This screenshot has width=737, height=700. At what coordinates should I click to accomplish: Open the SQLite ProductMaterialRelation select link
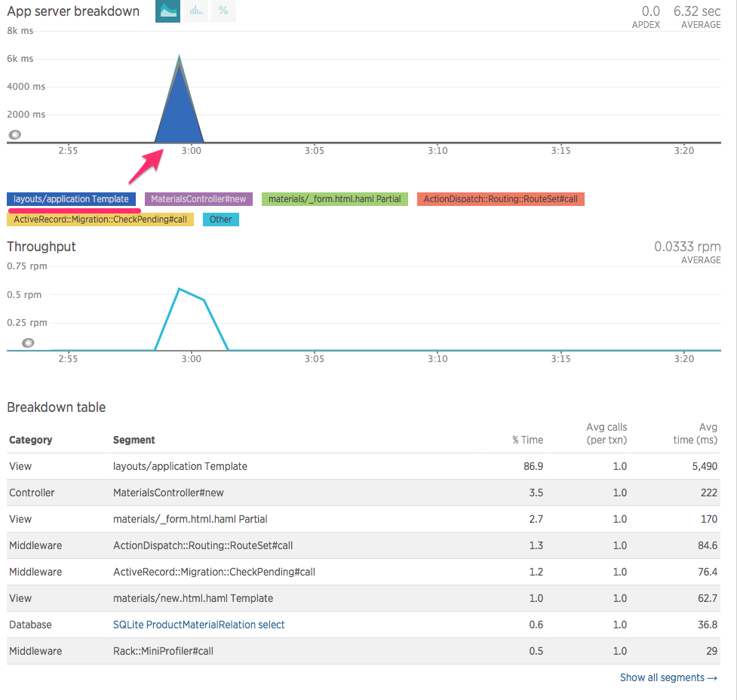[x=198, y=625]
